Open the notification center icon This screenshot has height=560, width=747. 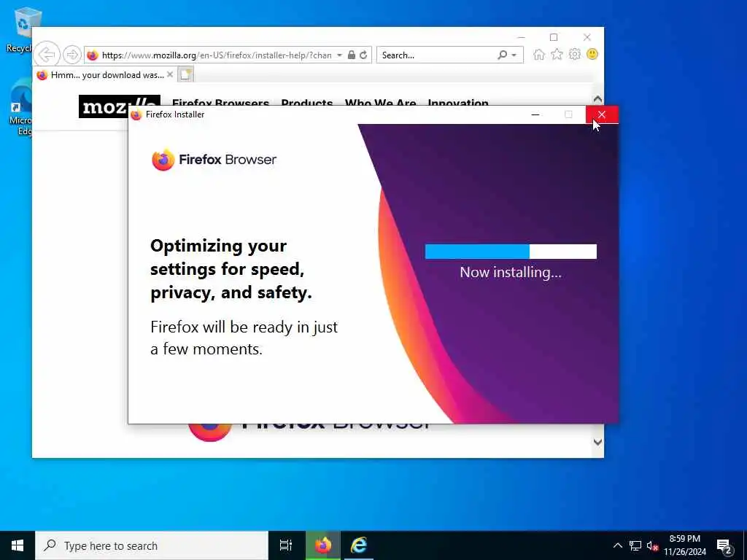click(724, 546)
